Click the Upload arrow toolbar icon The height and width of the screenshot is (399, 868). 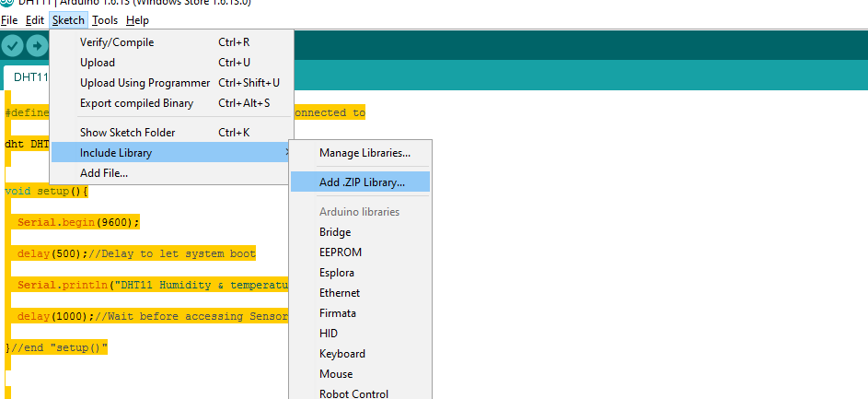[x=37, y=45]
